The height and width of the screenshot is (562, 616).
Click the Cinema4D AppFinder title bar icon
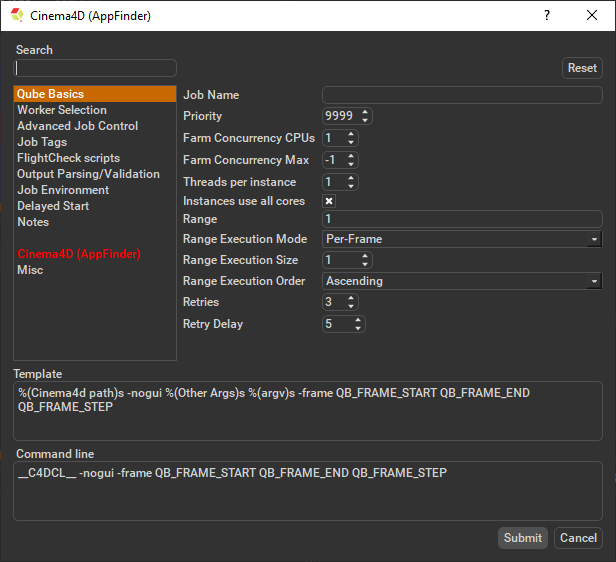pos(17,15)
